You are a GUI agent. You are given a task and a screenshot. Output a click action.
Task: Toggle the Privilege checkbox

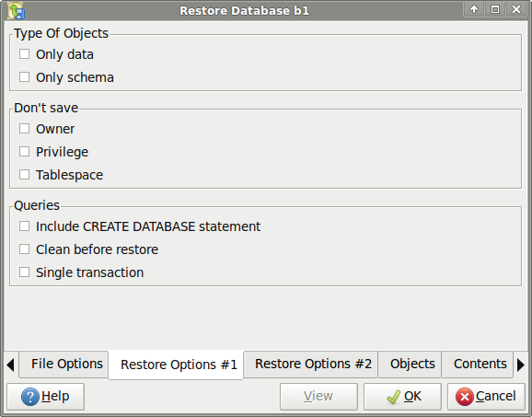[25, 152]
